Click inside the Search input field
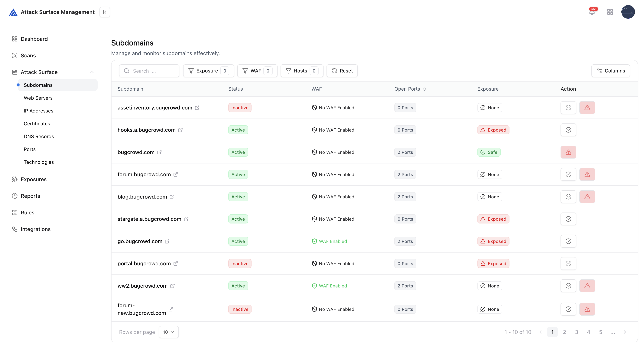This screenshot has width=644, height=342. pos(149,71)
